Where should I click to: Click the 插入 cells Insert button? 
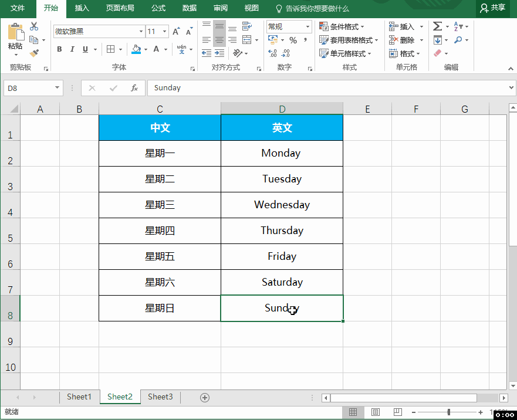[406, 26]
